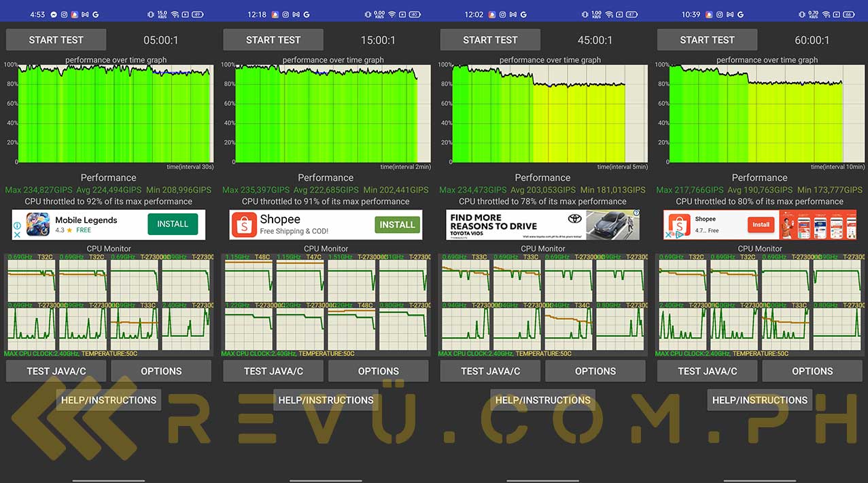Tap the Mobile Legends app icon in the ad
868x483 pixels.
click(x=37, y=225)
